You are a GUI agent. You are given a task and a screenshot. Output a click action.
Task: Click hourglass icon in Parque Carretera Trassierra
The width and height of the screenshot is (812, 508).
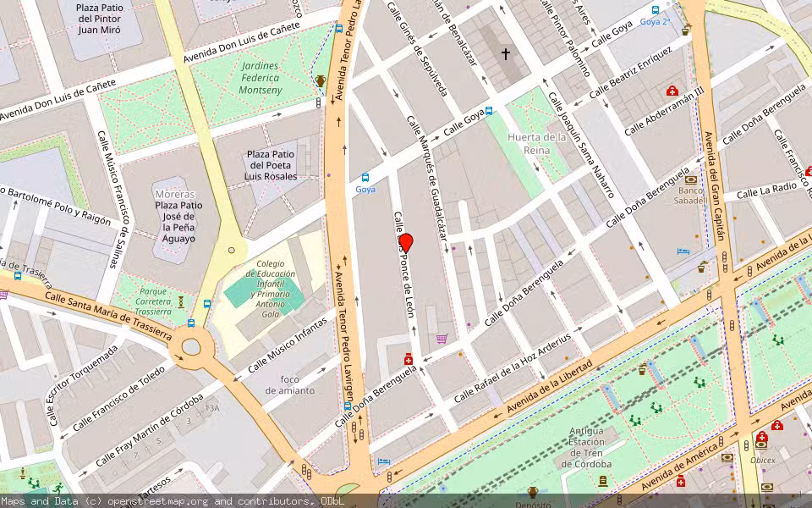[180, 301]
